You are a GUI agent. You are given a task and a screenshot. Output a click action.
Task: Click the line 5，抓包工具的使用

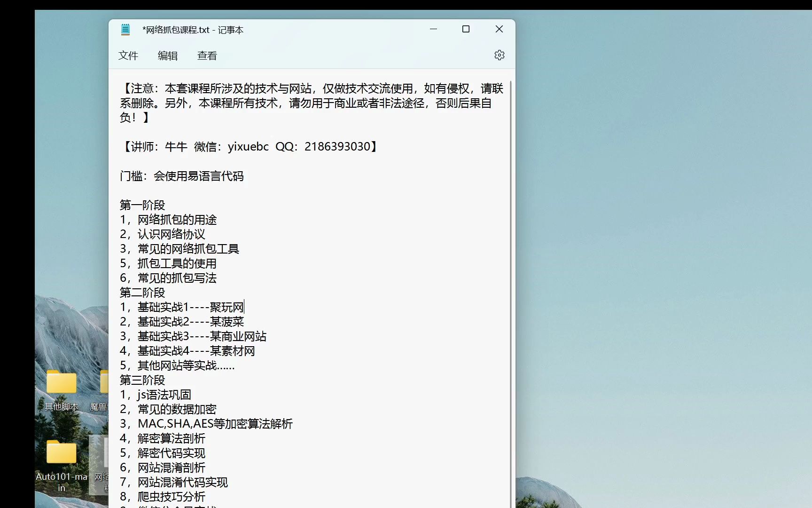pos(168,263)
